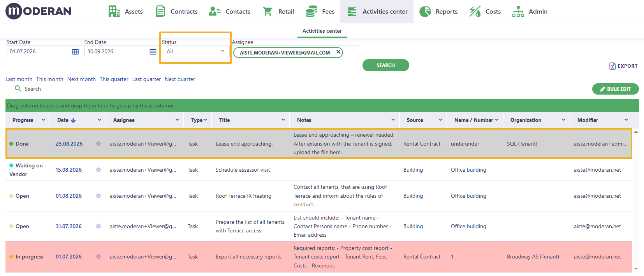
Task: Expand the Modifier column menu
Action: pyautogui.click(x=626, y=120)
